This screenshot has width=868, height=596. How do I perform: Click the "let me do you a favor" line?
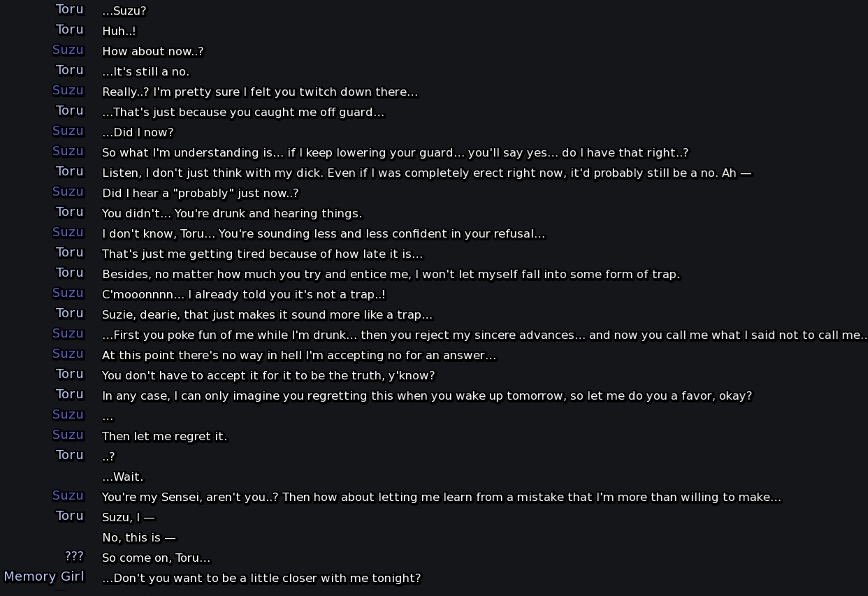tap(427, 396)
